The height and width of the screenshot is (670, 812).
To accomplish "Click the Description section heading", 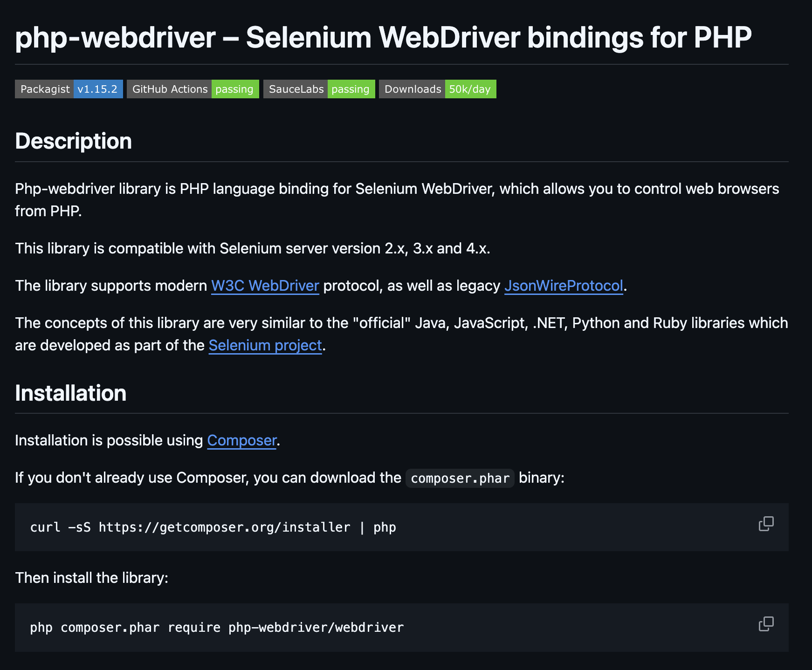I will click(73, 141).
